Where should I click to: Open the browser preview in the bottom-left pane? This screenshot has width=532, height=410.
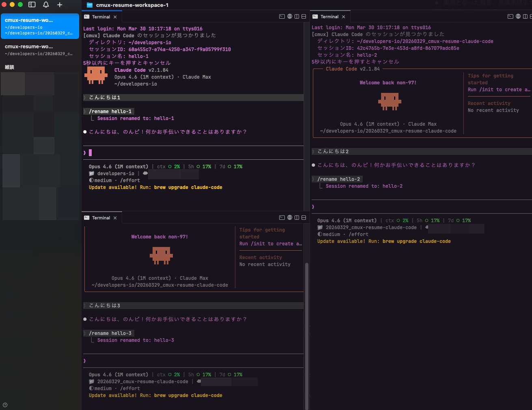(289, 217)
